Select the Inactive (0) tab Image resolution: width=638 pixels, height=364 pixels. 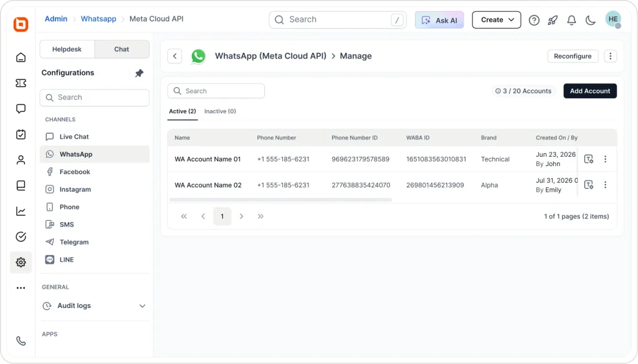220,111
